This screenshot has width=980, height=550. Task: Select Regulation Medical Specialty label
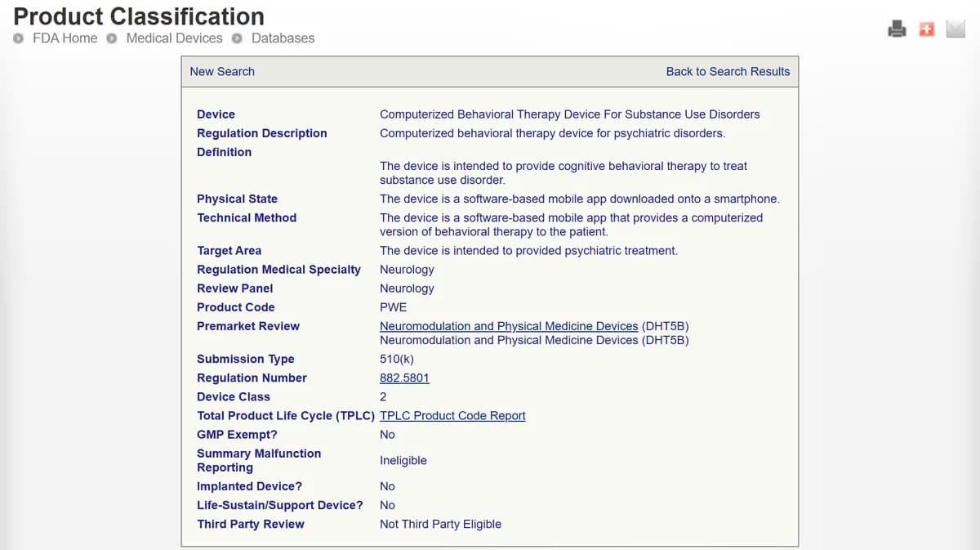tap(278, 269)
